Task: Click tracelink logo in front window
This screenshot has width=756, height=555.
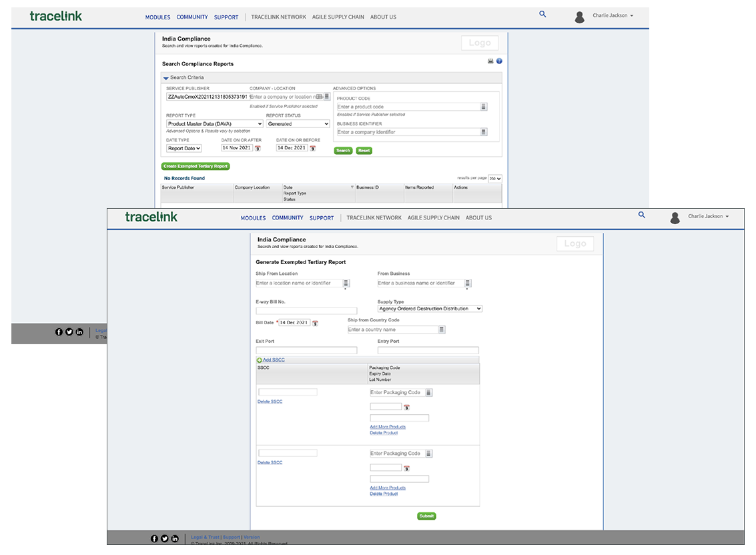Action: click(x=151, y=217)
